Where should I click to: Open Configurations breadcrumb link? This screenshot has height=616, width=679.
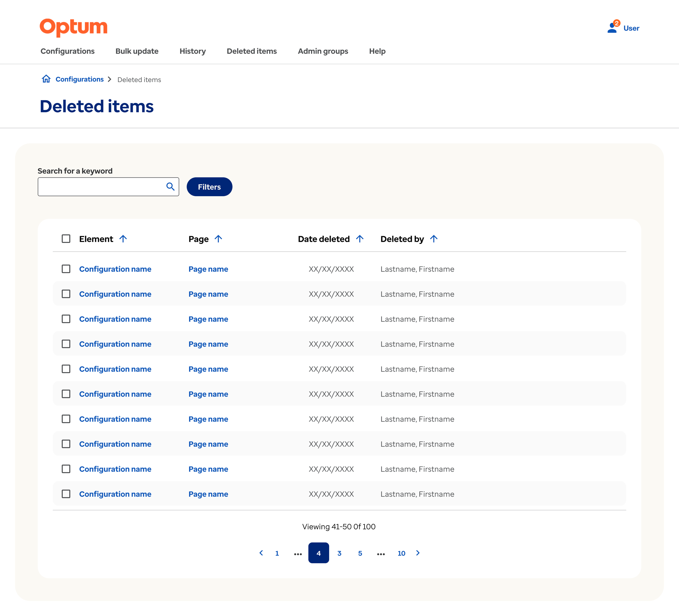(80, 79)
